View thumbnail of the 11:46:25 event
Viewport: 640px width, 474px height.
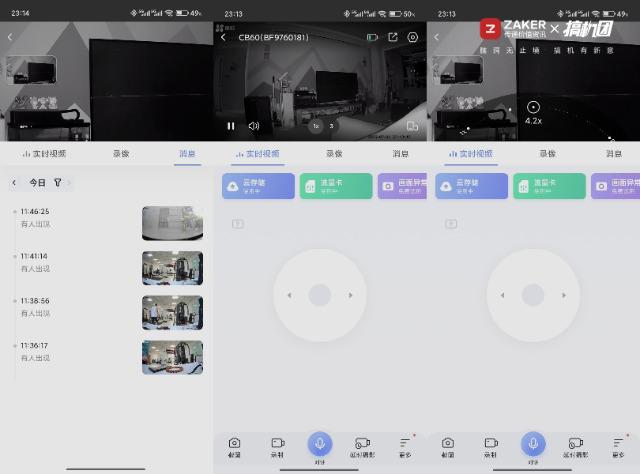(172, 223)
